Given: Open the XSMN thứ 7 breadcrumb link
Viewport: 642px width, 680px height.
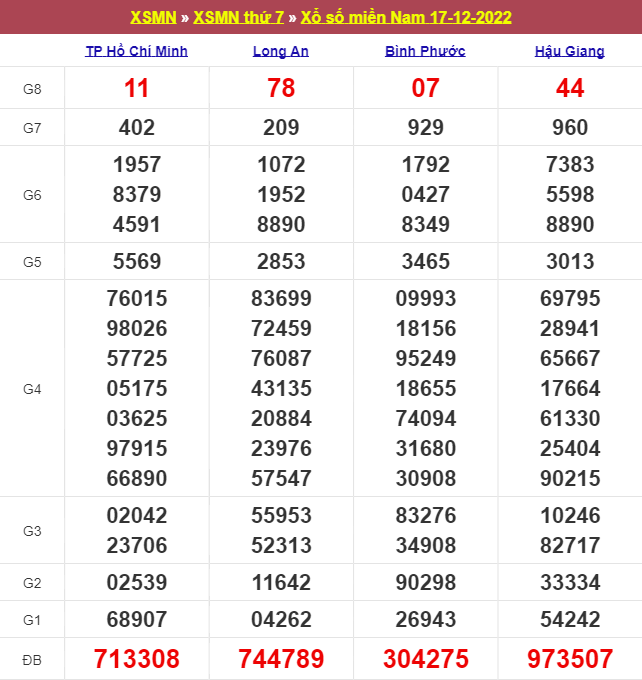Looking at the screenshot, I should [x=237, y=18].
